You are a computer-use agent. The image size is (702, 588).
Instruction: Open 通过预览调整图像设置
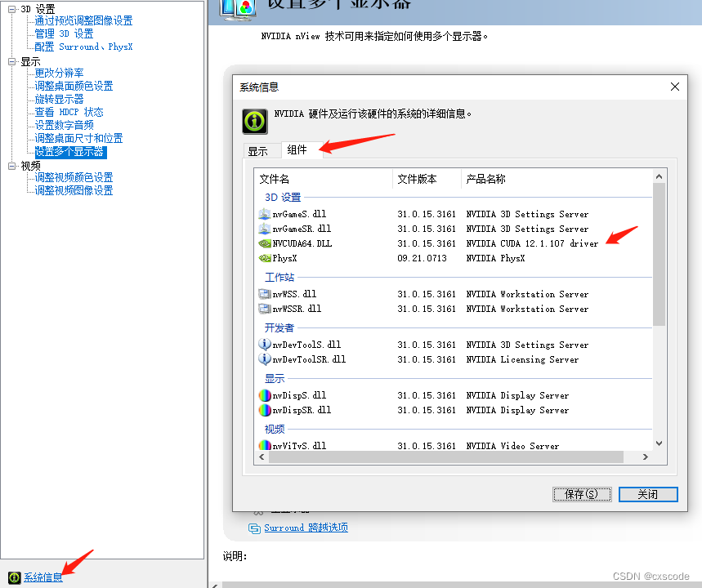point(83,20)
